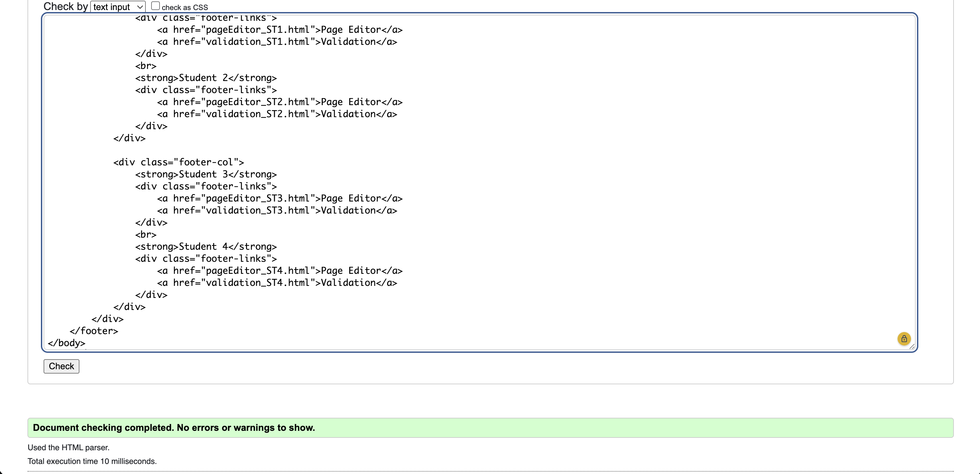Click the validation_ST3.html anchor line

(277, 210)
